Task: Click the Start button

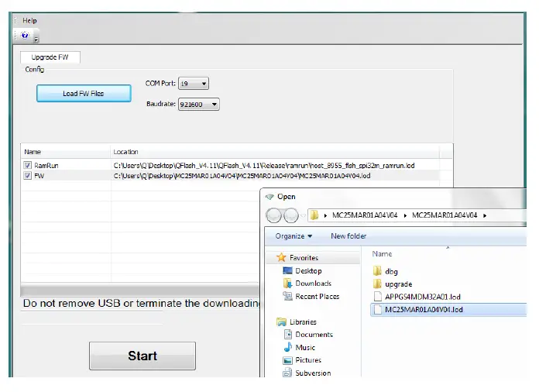Action: click(142, 356)
